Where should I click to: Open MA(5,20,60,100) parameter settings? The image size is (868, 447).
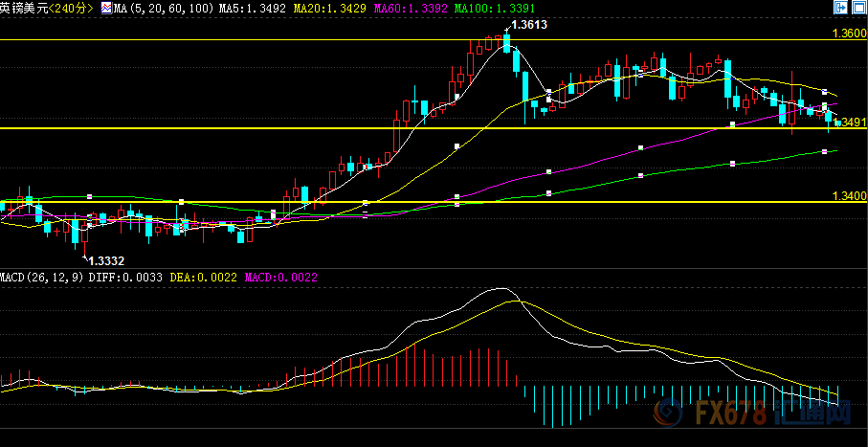159,8
